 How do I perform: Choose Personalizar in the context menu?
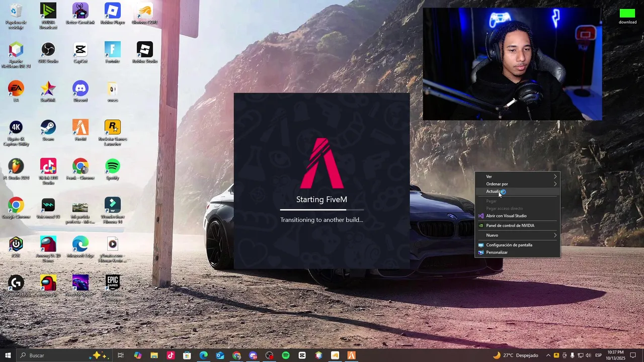(518, 252)
